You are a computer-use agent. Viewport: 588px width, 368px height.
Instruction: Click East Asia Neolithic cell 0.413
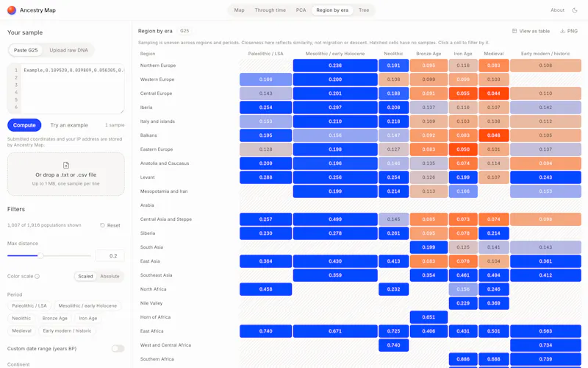point(393,261)
